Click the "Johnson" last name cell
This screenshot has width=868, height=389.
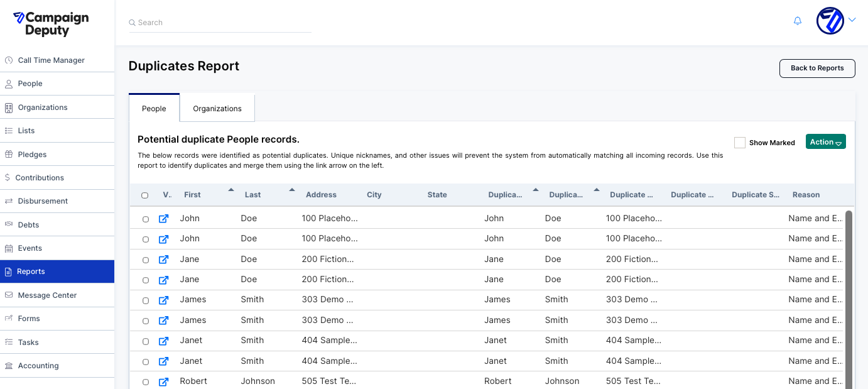(x=258, y=381)
